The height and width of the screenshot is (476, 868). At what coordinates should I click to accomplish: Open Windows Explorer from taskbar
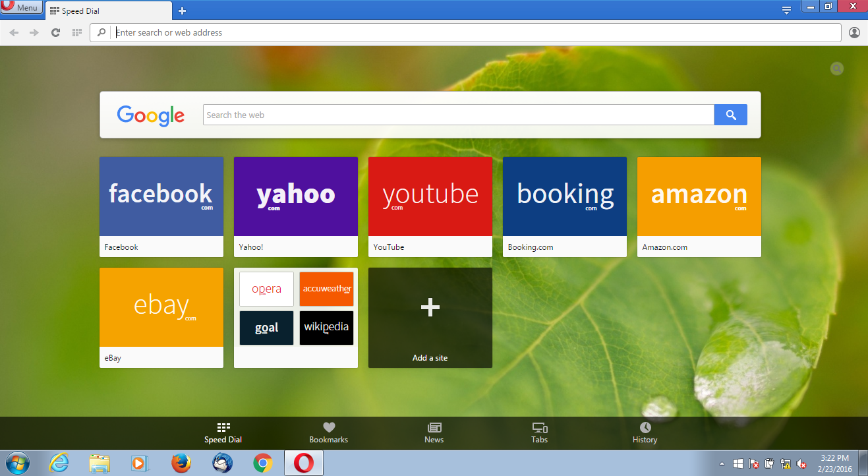100,463
